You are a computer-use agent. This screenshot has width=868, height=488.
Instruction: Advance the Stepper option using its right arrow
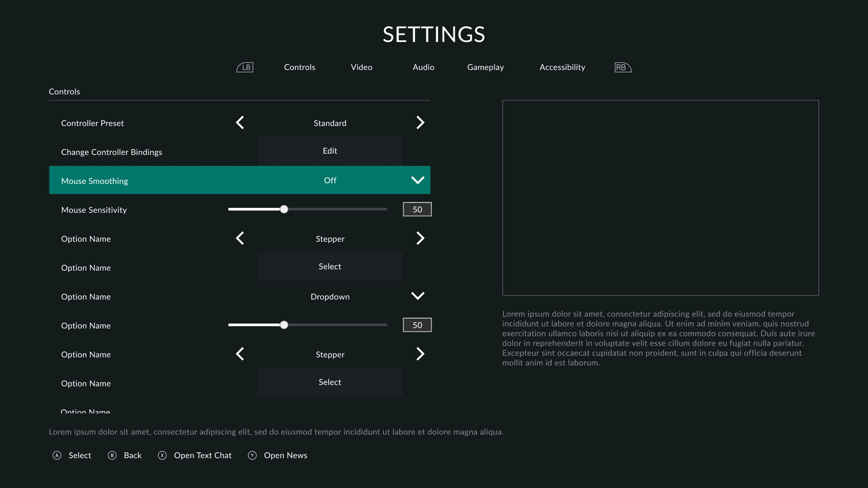pos(420,238)
